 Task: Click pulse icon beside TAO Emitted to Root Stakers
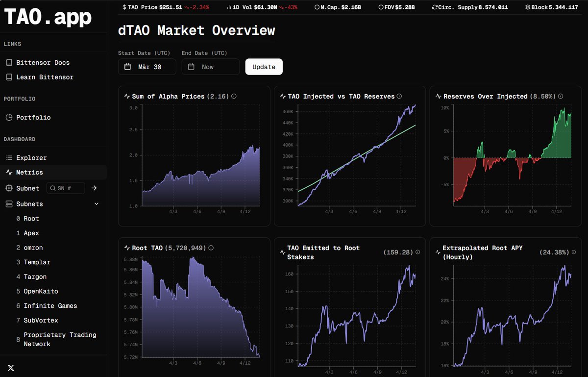(x=283, y=252)
